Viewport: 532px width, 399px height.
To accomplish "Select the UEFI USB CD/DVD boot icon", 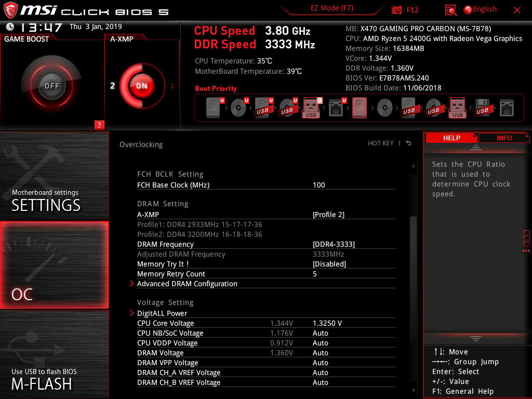I will [x=288, y=108].
